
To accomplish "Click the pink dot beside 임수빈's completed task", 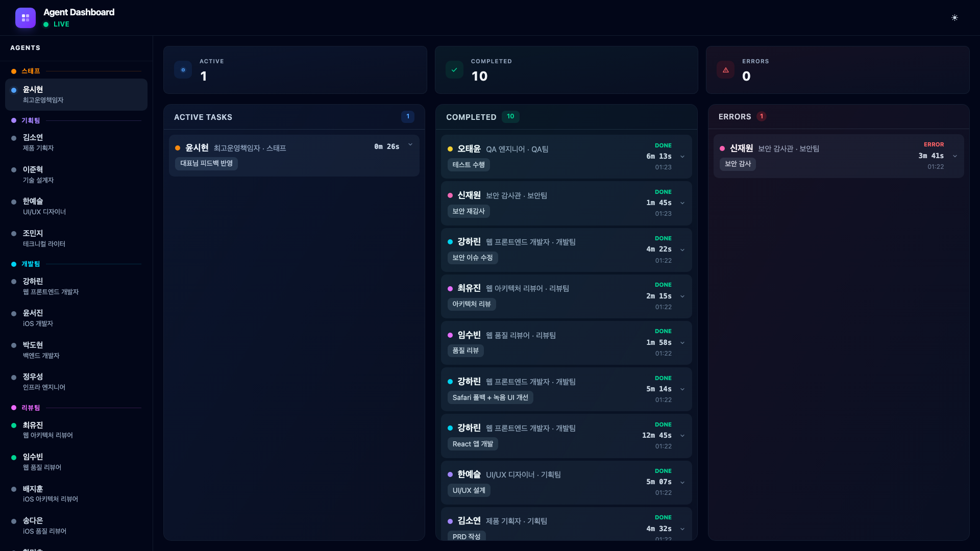I will pyautogui.click(x=450, y=335).
